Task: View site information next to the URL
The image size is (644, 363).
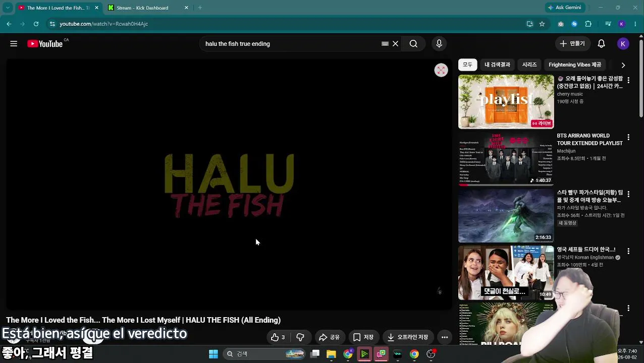Action: tap(52, 24)
